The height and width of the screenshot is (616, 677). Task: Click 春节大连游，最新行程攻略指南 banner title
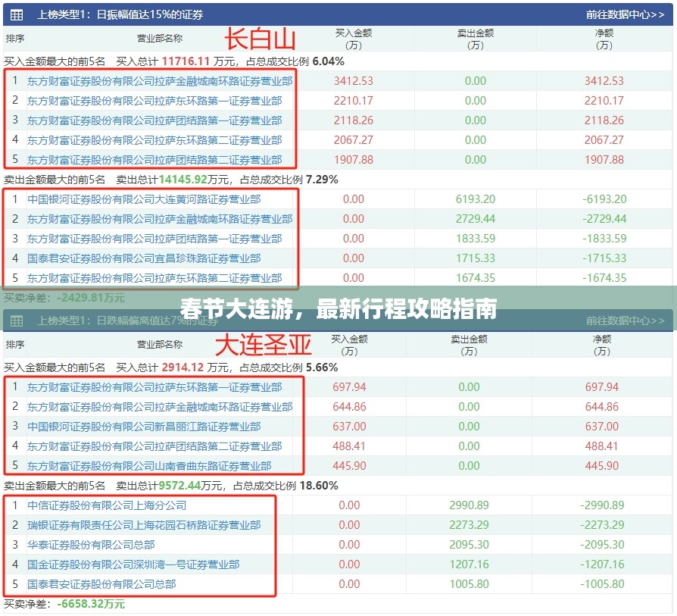(x=338, y=309)
